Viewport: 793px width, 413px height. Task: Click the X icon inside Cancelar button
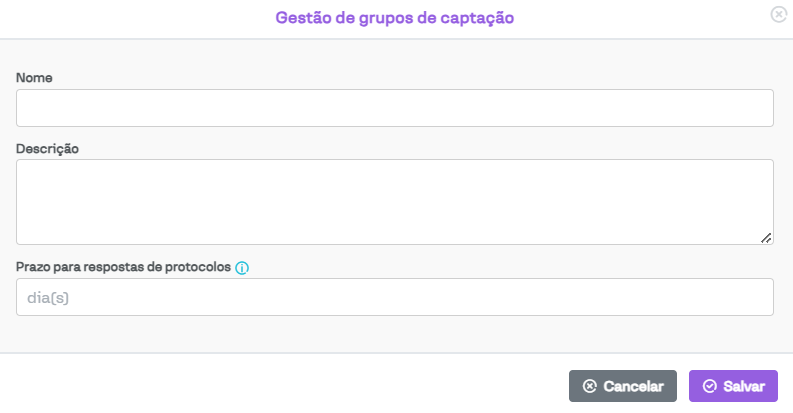(x=590, y=386)
